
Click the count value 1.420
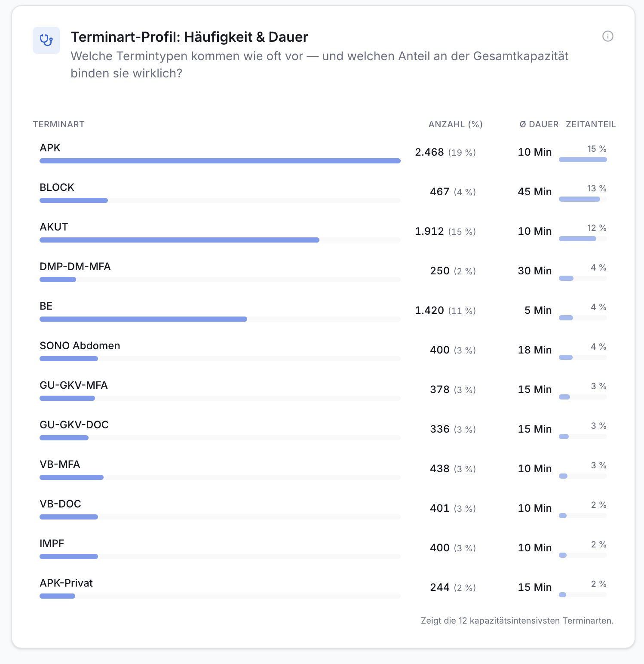click(x=429, y=310)
